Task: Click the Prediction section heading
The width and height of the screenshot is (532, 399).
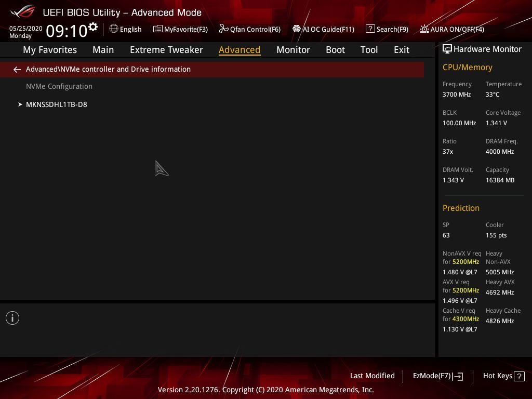Action: 461,208
